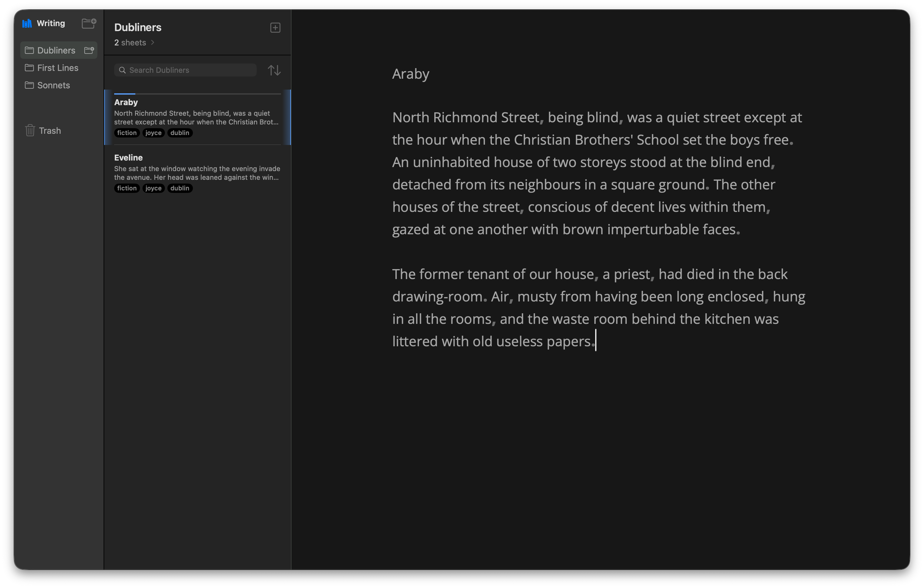Click the Dubliners sheet list heading

pos(138,27)
